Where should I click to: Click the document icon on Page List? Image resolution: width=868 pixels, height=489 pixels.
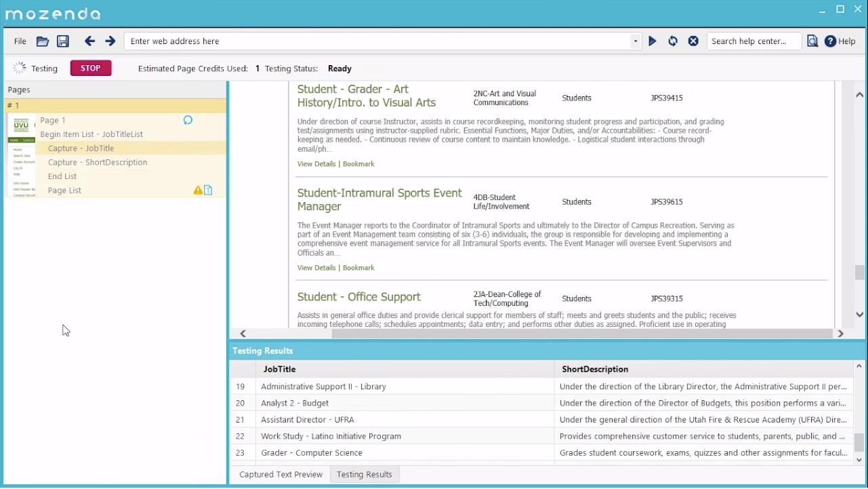pos(208,191)
